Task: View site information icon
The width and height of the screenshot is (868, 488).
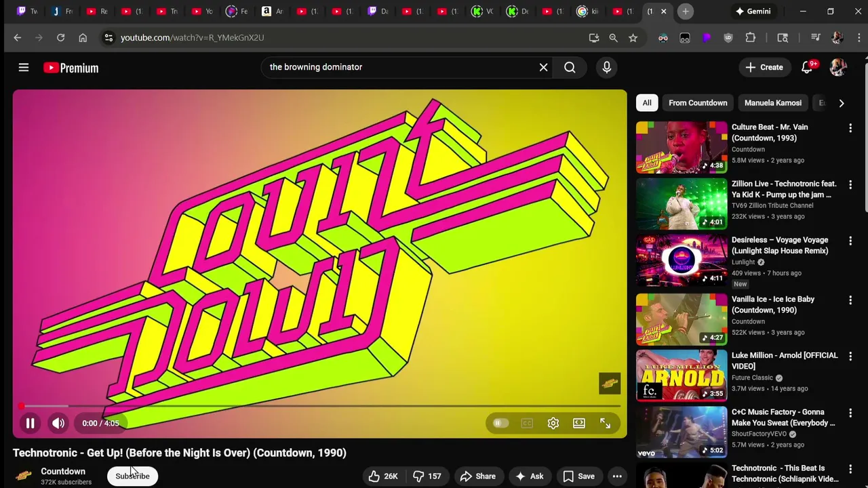Action: pos(108,38)
